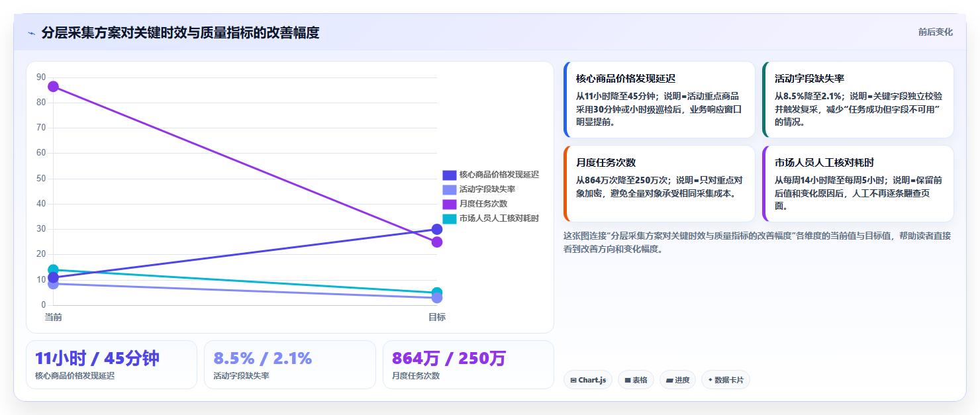Image resolution: width=980 pixels, height=415 pixels.
Task: Open the 月度任务次数 info card
Action: click(x=659, y=183)
